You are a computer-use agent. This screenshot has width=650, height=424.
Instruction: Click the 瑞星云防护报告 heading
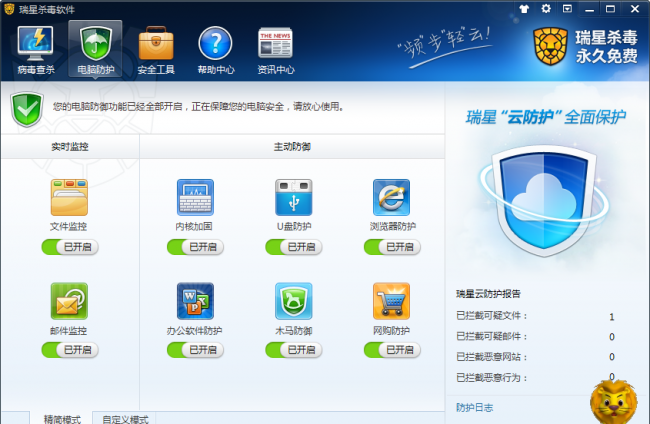[x=488, y=294]
